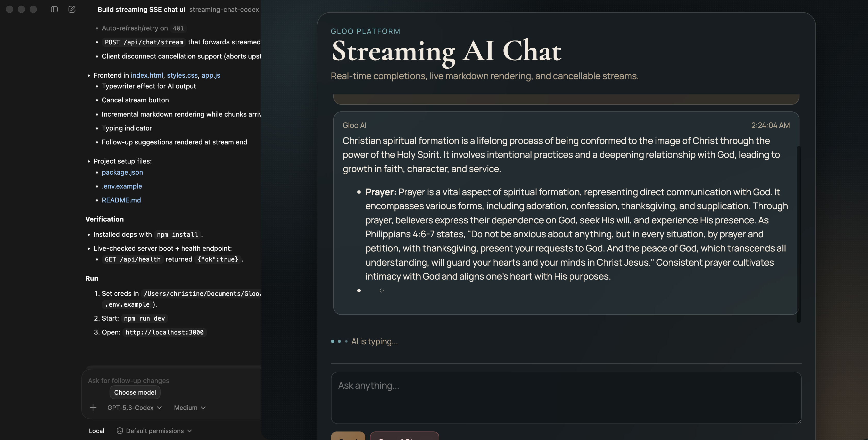Image resolution: width=868 pixels, height=440 pixels.
Task: Open the .env.example file link
Action: pos(122,186)
